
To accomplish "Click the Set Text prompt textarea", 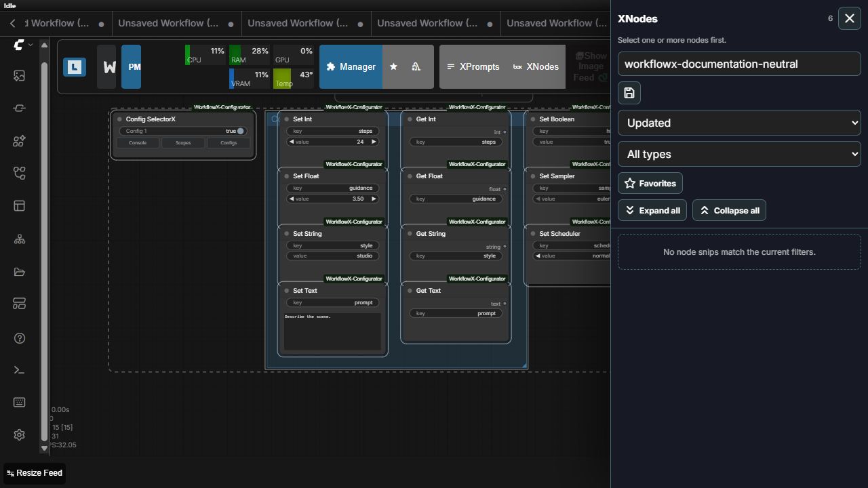I will [x=332, y=331].
